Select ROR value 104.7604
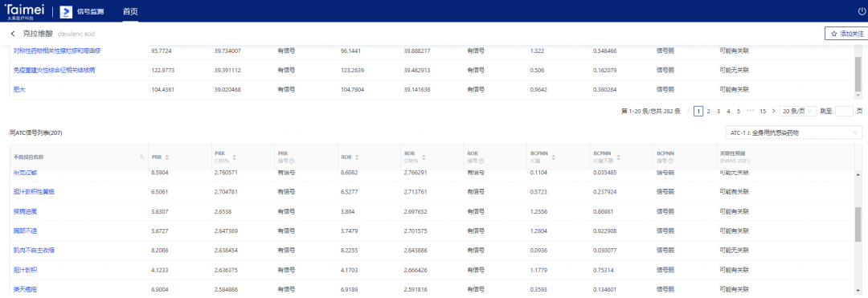 (x=353, y=90)
